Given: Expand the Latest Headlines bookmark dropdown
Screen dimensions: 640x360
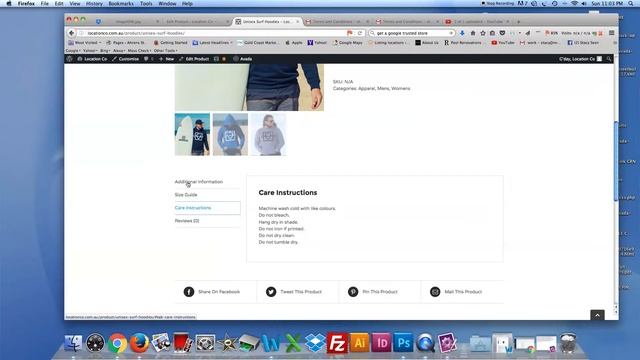Looking at the screenshot, I should coord(213,42).
